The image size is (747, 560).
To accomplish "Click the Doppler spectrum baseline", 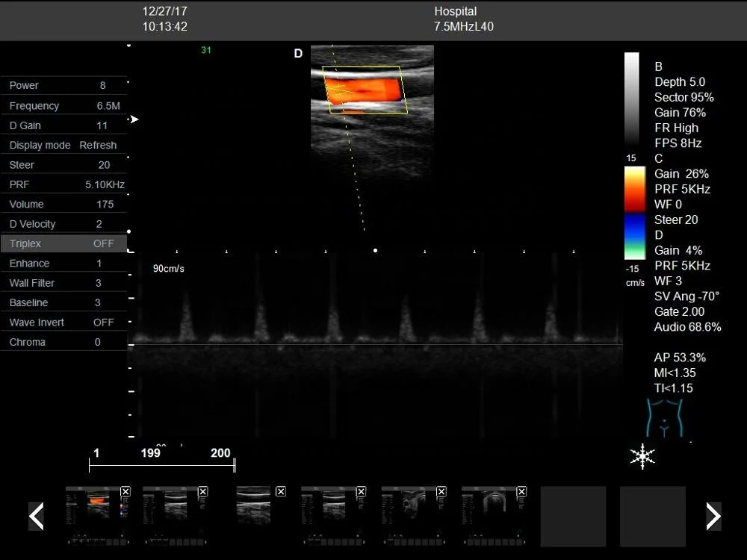I will pyautogui.click(x=376, y=344).
